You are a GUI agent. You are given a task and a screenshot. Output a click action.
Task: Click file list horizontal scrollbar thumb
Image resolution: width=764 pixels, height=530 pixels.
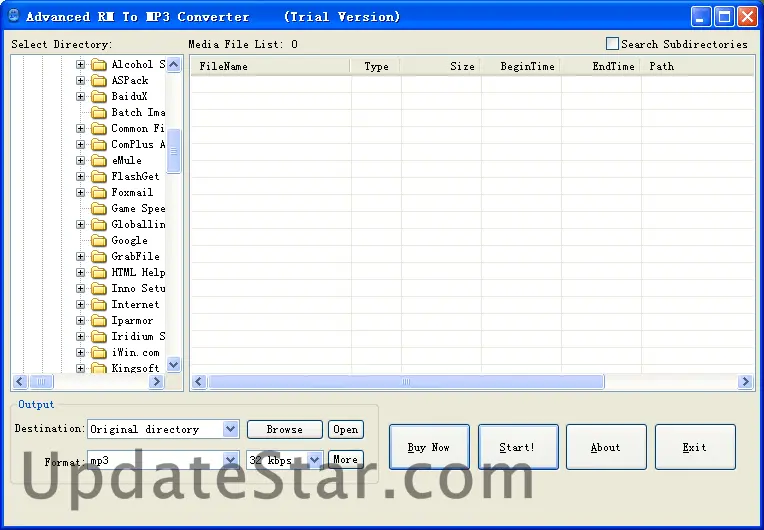pyautogui.click(x=406, y=381)
